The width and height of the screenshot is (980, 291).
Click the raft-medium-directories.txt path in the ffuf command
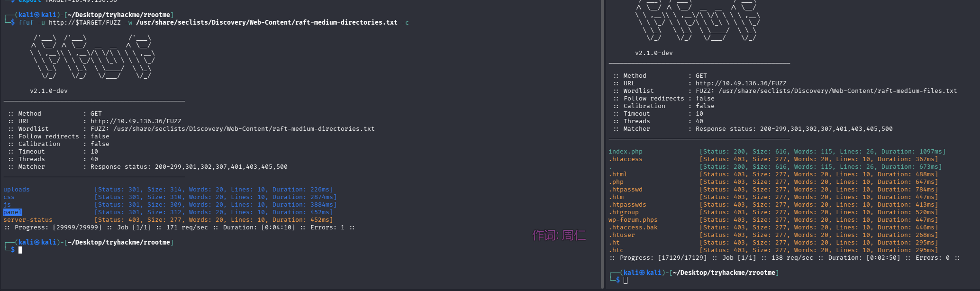tap(267, 23)
